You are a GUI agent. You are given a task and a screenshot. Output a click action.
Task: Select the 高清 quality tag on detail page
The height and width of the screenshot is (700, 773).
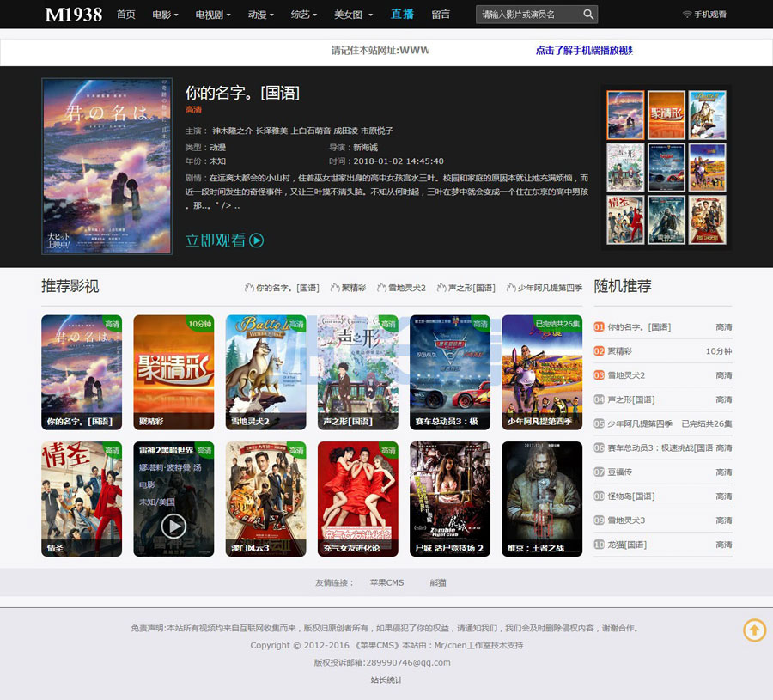pos(193,109)
